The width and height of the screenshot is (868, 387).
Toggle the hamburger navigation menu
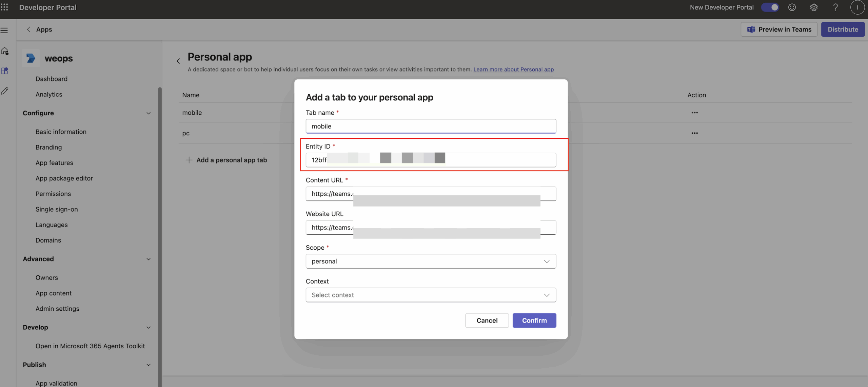[4, 30]
